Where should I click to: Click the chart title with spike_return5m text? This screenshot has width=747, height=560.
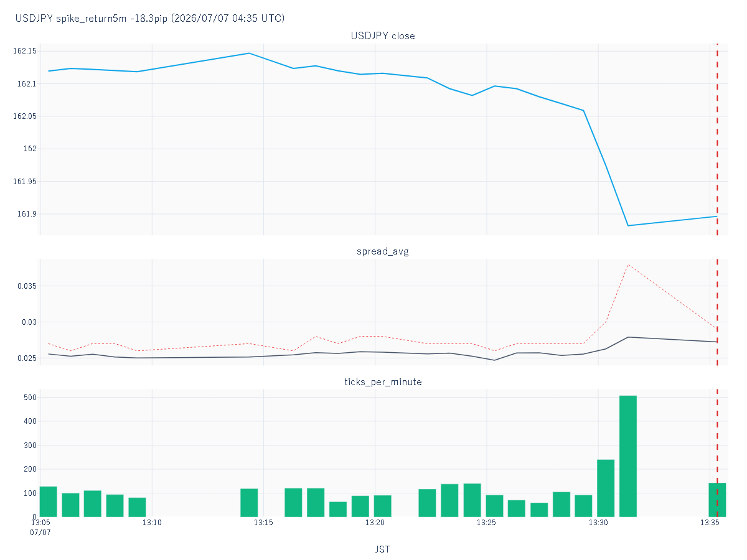click(150, 18)
